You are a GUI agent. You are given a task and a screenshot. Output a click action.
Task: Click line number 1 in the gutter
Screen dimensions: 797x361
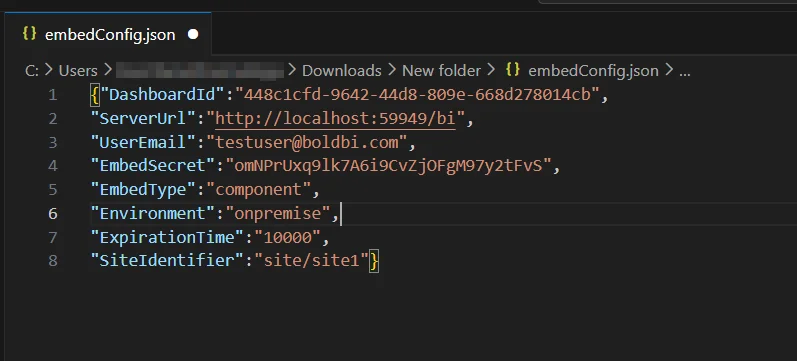[x=53, y=95]
